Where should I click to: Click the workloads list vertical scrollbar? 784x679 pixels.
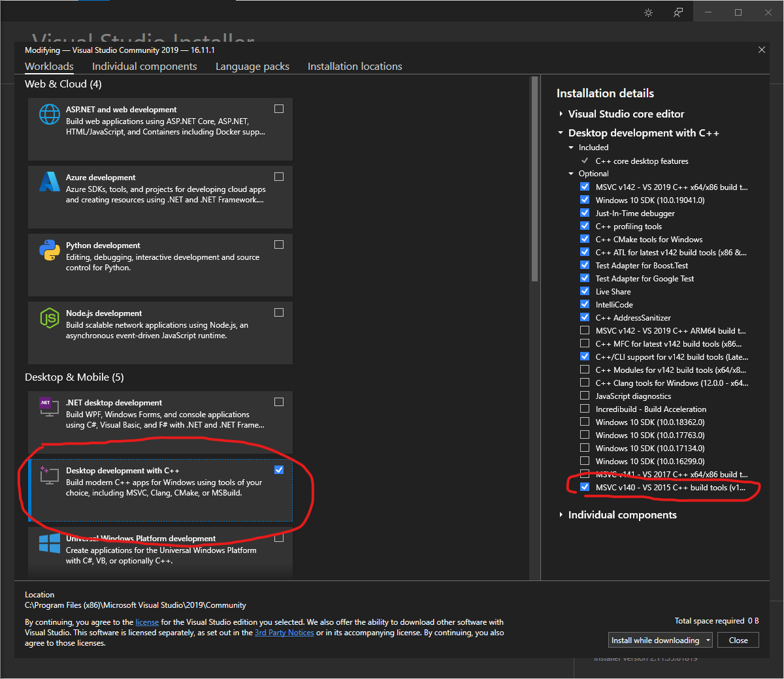[x=534, y=179]
